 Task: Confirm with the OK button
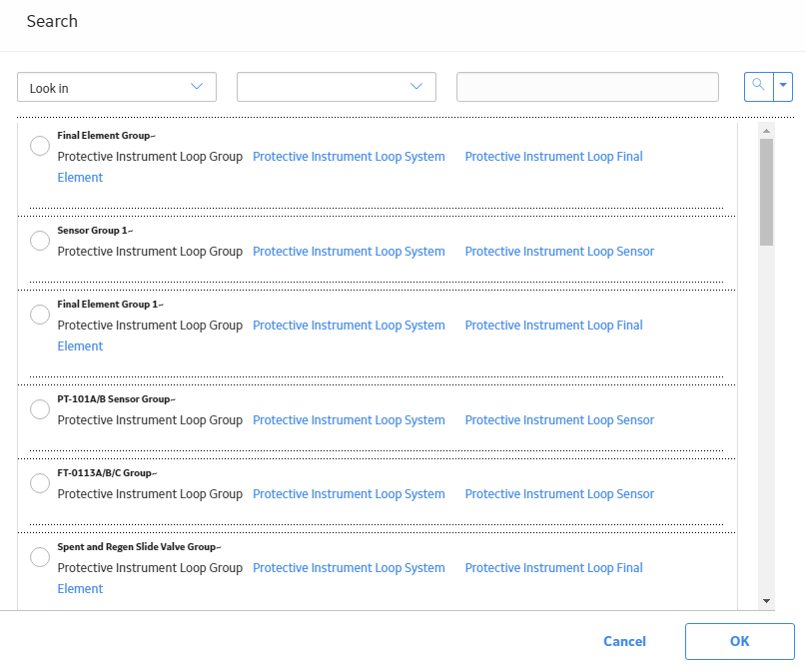(x=740, y=641)
